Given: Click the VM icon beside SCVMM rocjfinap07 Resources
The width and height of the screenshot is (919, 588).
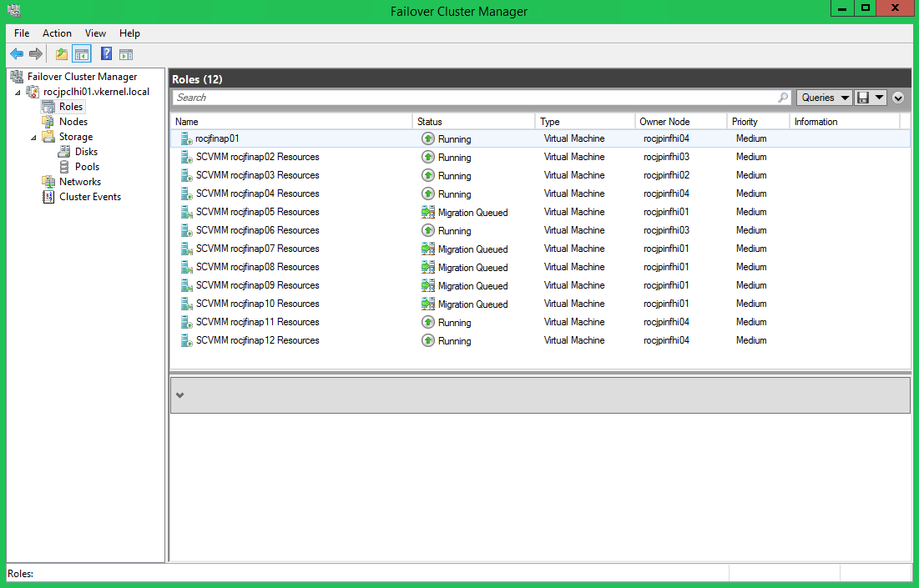Looking at the screenshot, I should [x=186, y=249].
